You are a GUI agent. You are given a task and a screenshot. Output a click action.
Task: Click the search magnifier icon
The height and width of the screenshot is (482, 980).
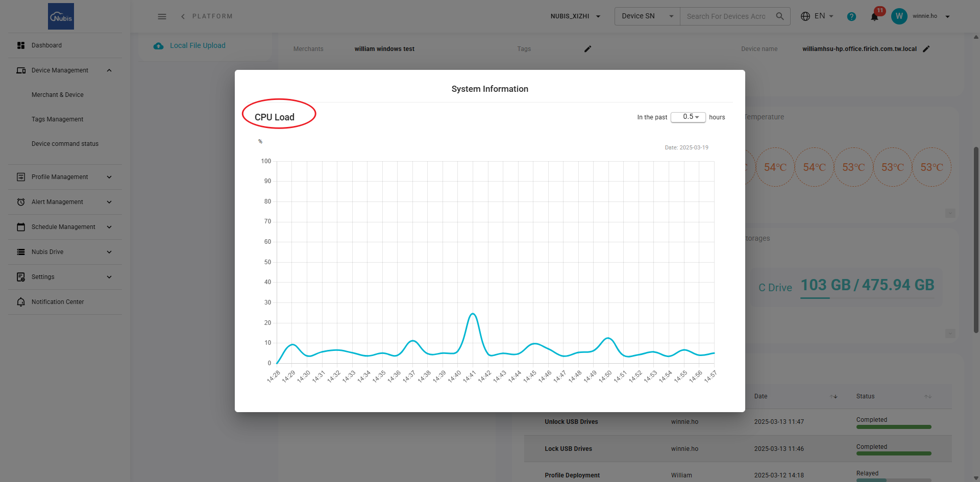780,16
